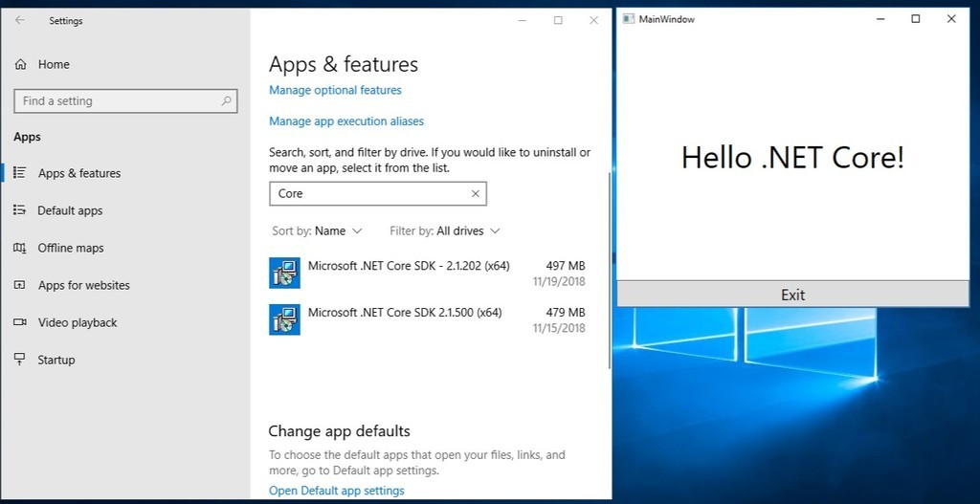Click the Manage optional features link

335,90
